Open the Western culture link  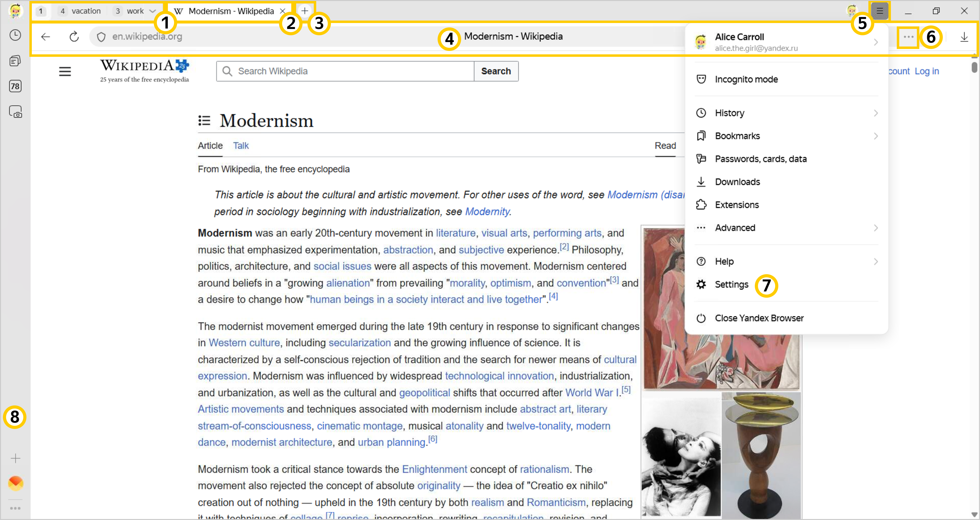[x=244, y=343]
